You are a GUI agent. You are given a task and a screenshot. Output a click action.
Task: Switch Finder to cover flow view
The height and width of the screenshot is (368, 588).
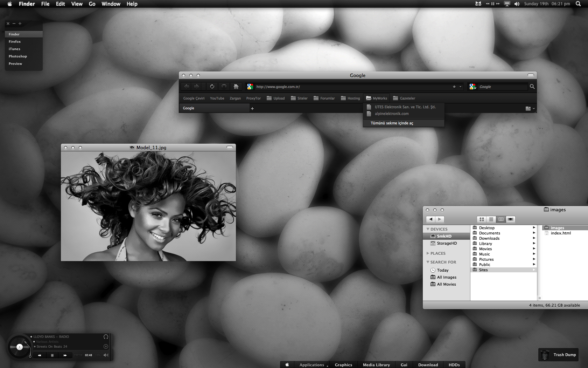(511, 219)
